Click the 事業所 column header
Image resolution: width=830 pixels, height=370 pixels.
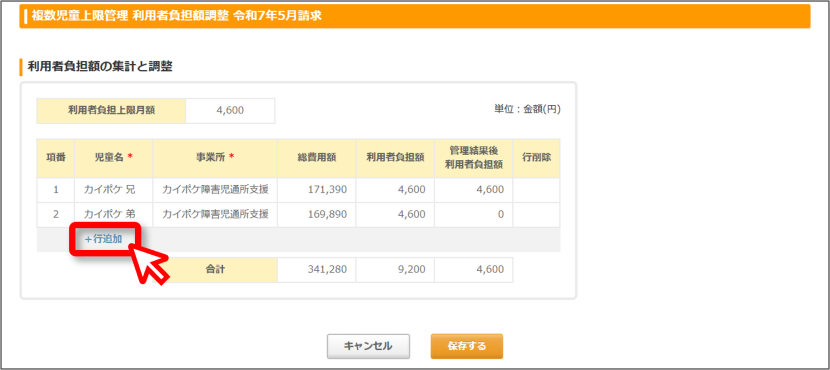pyautogui.click(x=215, y=158)
